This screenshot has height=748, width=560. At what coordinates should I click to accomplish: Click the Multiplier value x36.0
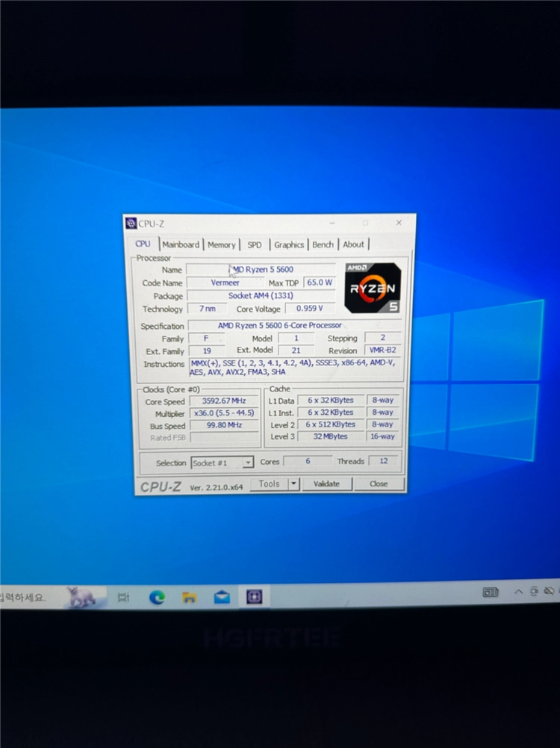tap(224, 412)
